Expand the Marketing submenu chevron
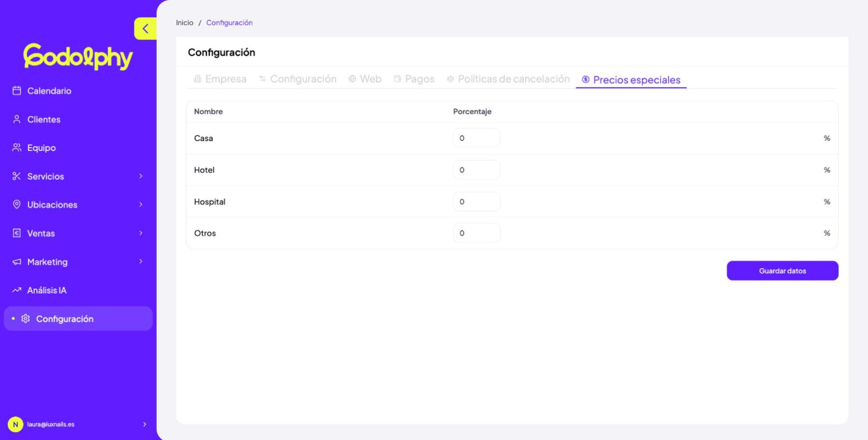This screenshot has height=440, width=868. click(141, 262)
